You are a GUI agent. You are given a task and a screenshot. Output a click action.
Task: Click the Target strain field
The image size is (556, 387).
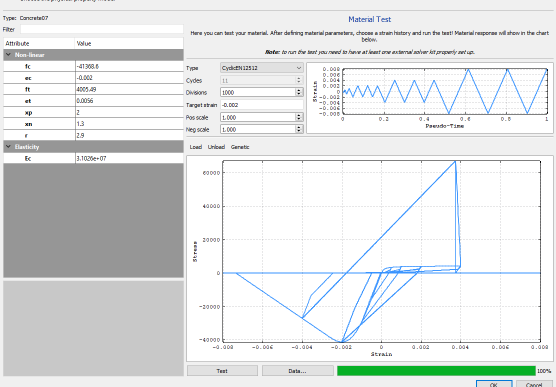pos(262,105)
